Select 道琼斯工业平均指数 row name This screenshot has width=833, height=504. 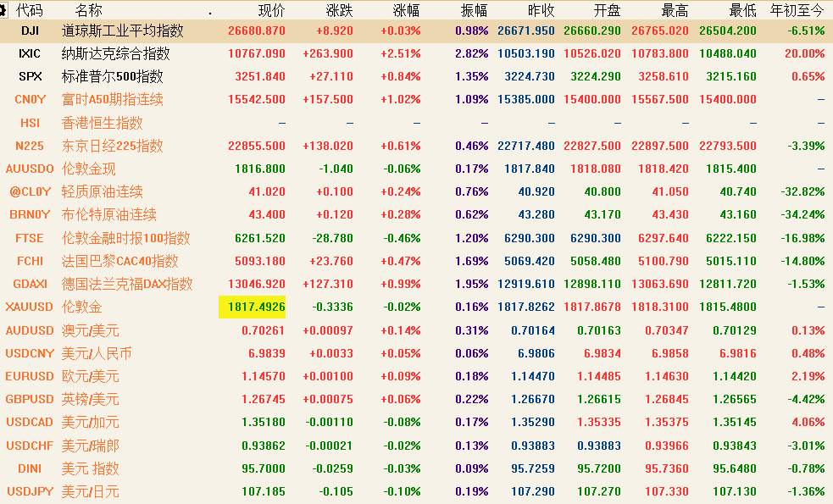[x=123, y=30]
